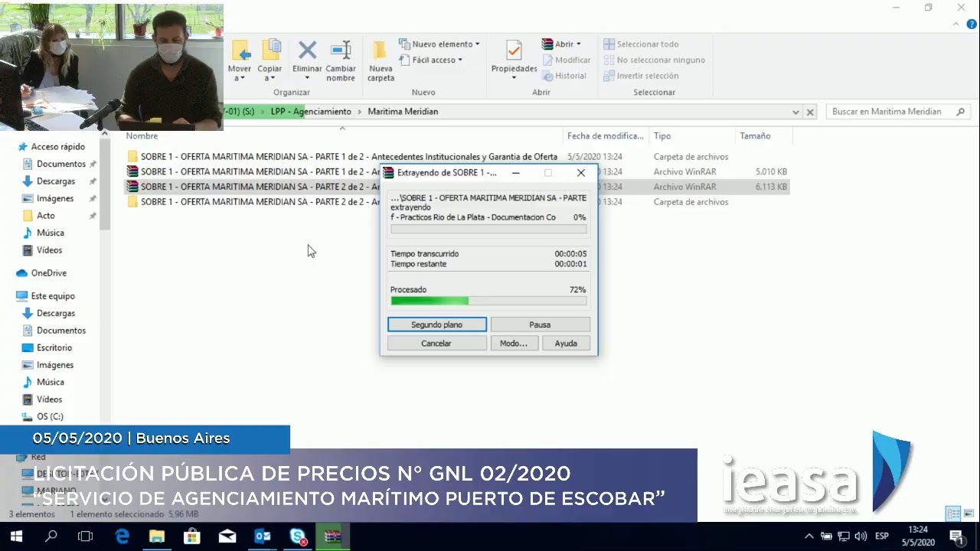The width and height of the screenshot is (980, 551).
Task: Click the WinRAR taskbar icon
Action: click(333, 536)
